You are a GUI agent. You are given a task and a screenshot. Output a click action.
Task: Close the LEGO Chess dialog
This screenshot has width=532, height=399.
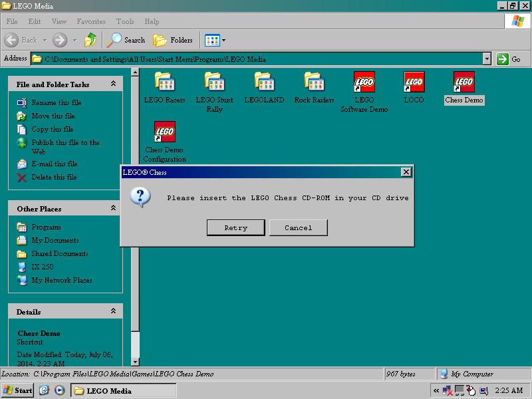406,172
